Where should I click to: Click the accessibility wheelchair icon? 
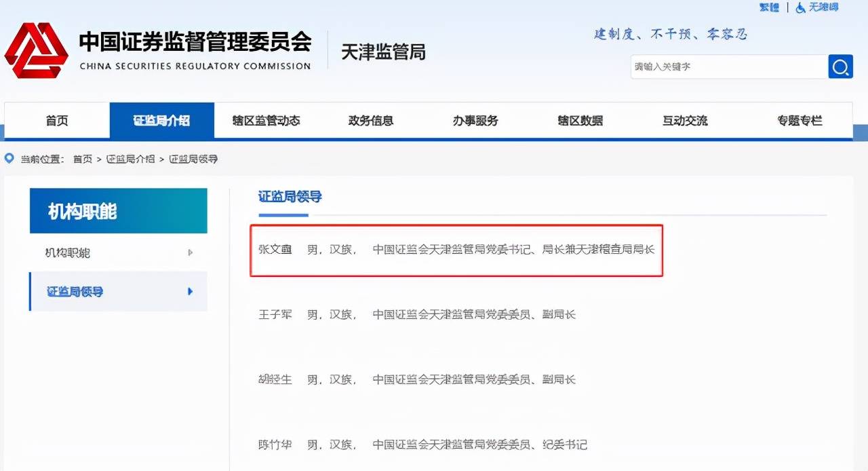pos(800,7)
